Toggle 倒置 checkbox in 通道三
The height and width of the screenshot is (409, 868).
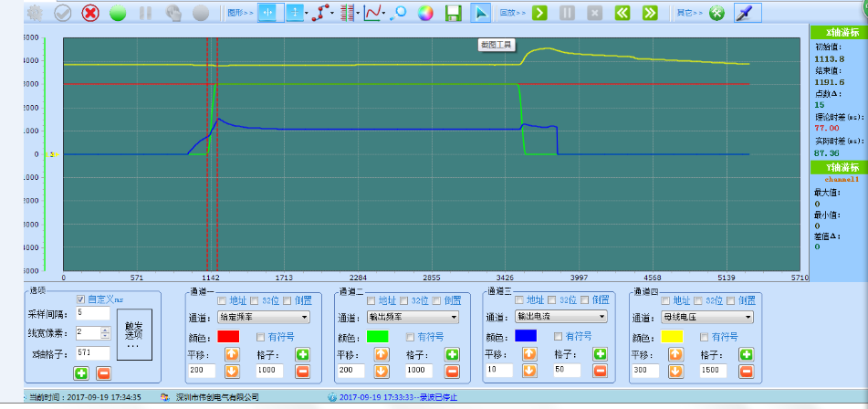[584, 300]
